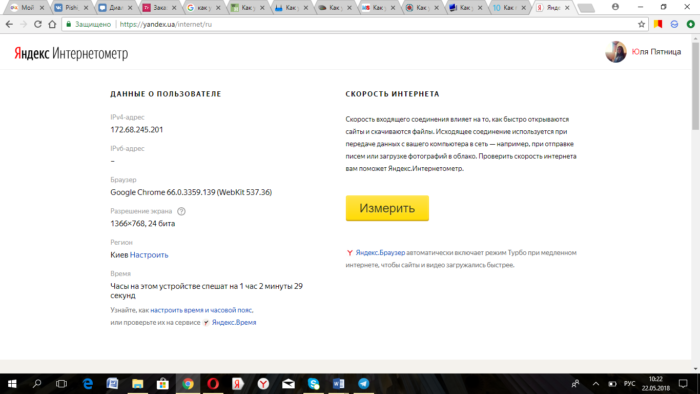Click the green circle extension icon
The width and height of the screenshot is (700, 394).
pos(691,24)
